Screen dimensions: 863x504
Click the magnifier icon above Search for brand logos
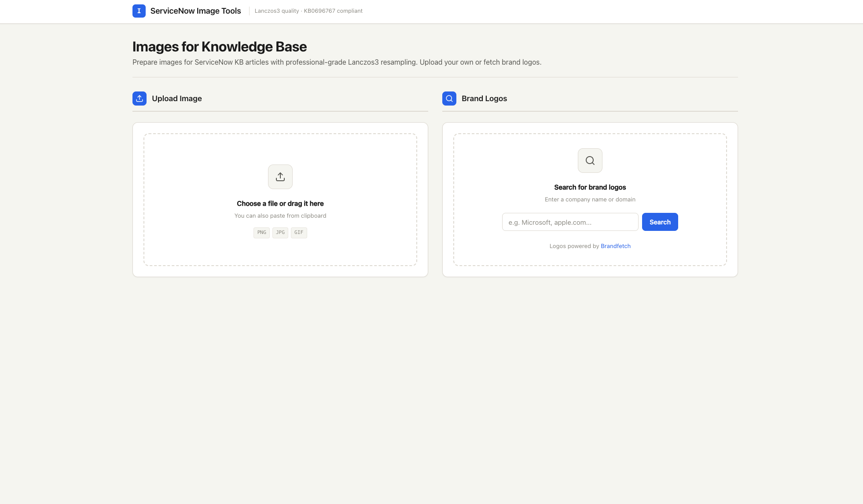tap(590, 161)
